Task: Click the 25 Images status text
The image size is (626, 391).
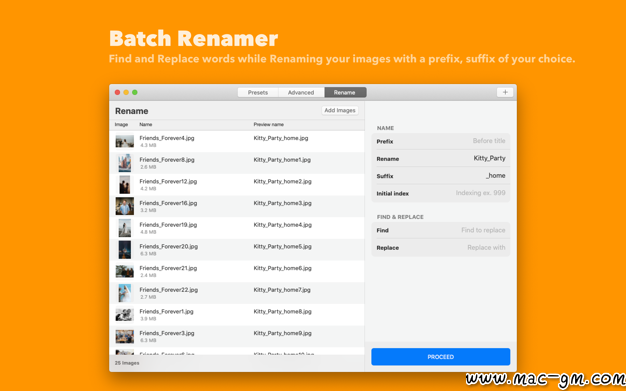Action: (x=127, y=363)
